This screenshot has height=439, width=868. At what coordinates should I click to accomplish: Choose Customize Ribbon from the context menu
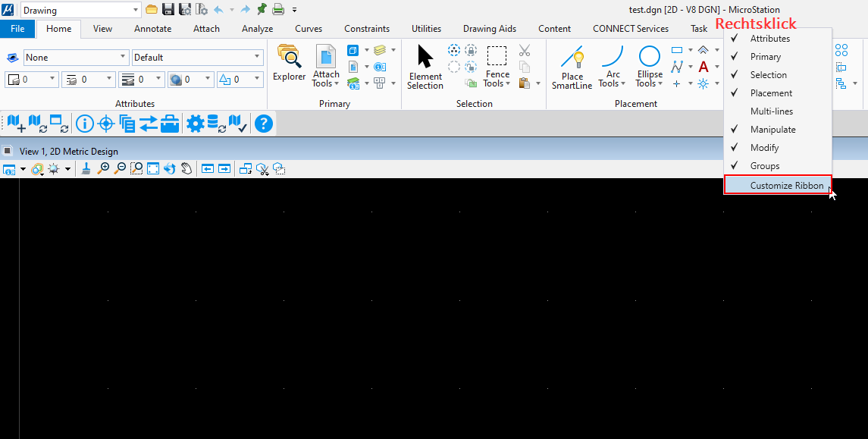786,186
